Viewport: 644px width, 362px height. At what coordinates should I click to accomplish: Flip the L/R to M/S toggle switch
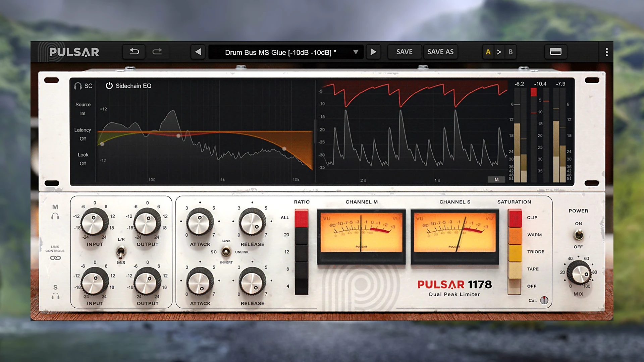pos(121,251)
